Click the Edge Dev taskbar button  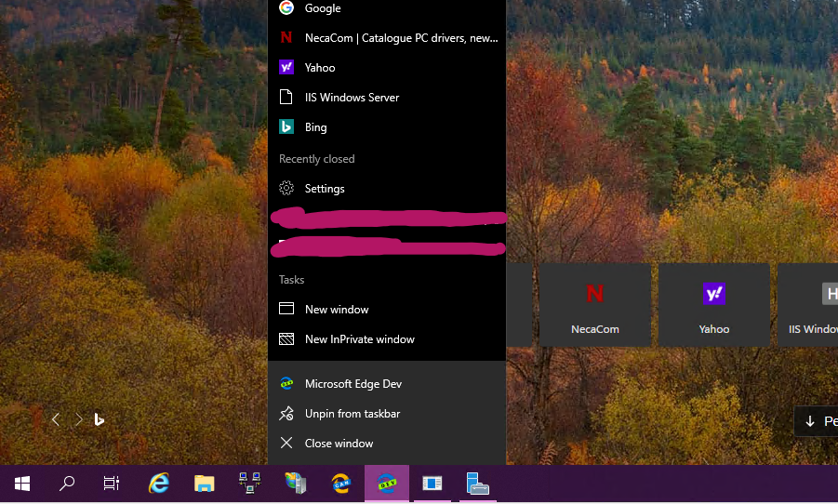pyautogui.click(x=387, y=484)
